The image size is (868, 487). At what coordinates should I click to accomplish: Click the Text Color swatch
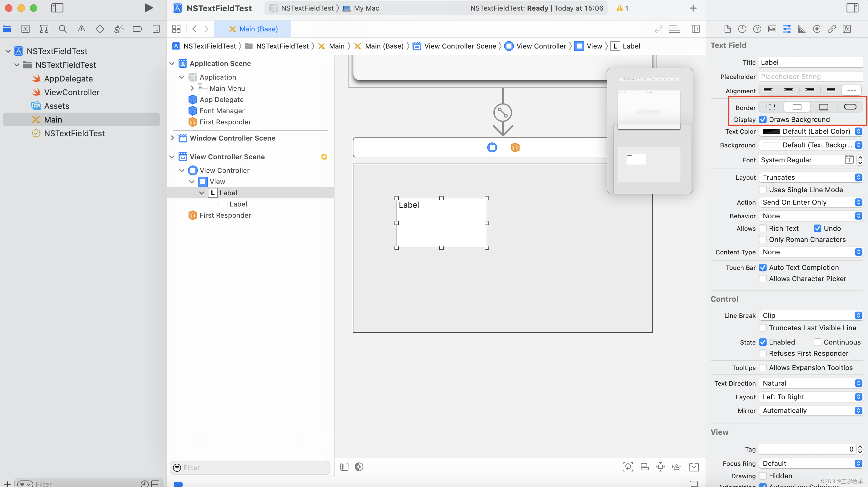click(x=771, y=131)
